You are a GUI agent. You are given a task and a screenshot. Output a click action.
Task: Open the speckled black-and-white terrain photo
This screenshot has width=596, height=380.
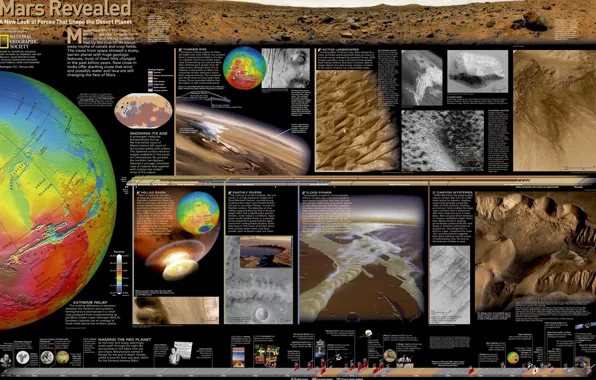click(x=442, y=141)
